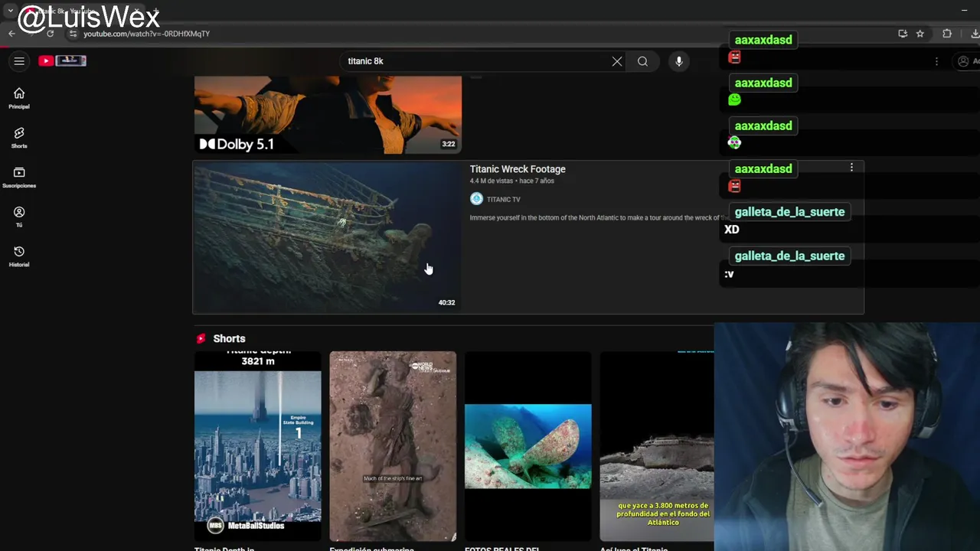The image size is (980, 551).
Task: Open Shorts in the left sidebar
Action: tap(19, 138)
